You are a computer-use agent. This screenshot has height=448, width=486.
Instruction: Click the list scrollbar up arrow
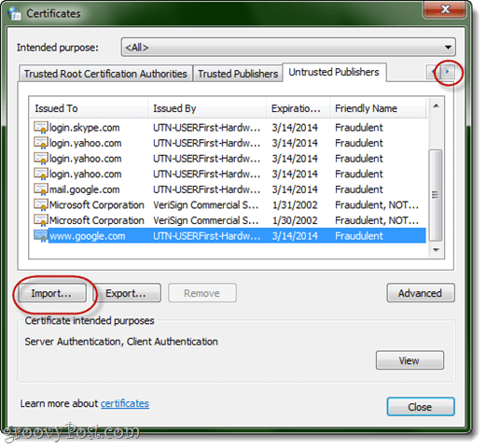tap(436, 106)
